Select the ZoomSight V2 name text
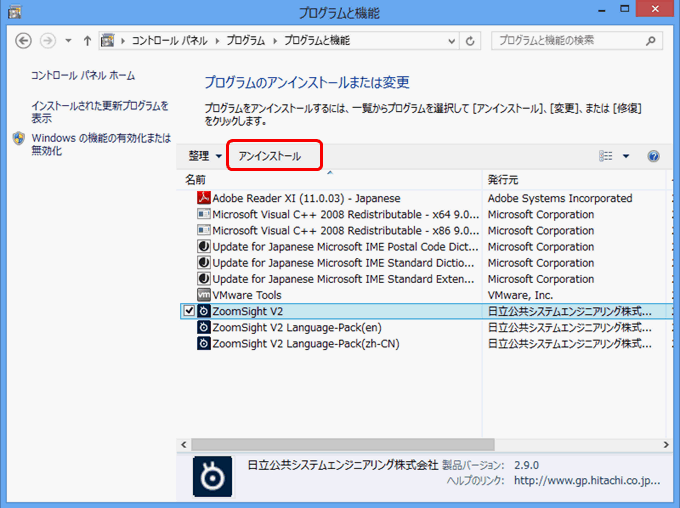 click(247, 311)
